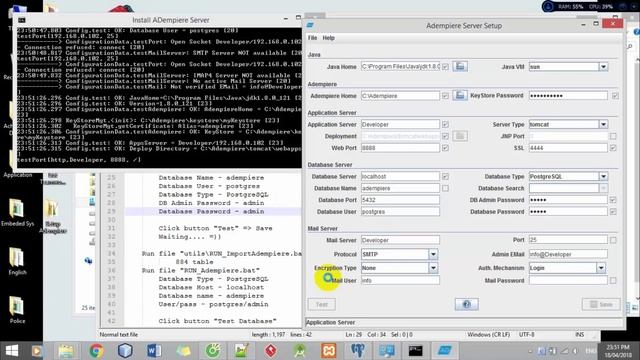Toggle the SSL port checkbox
The width and height of the screenshot is (640, 360).
pyautogui.click(x=613, y=148)
